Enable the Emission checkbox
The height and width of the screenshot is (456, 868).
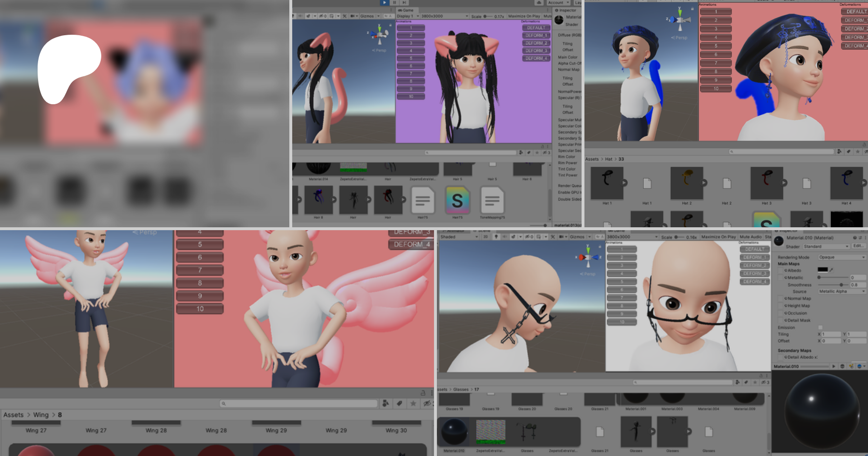pos(820,328)
